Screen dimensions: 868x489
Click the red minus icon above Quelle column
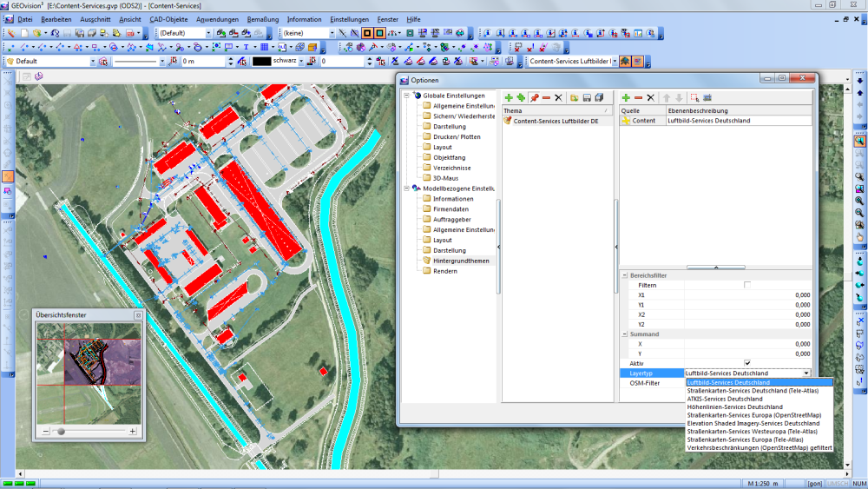(x=638, y=98)
